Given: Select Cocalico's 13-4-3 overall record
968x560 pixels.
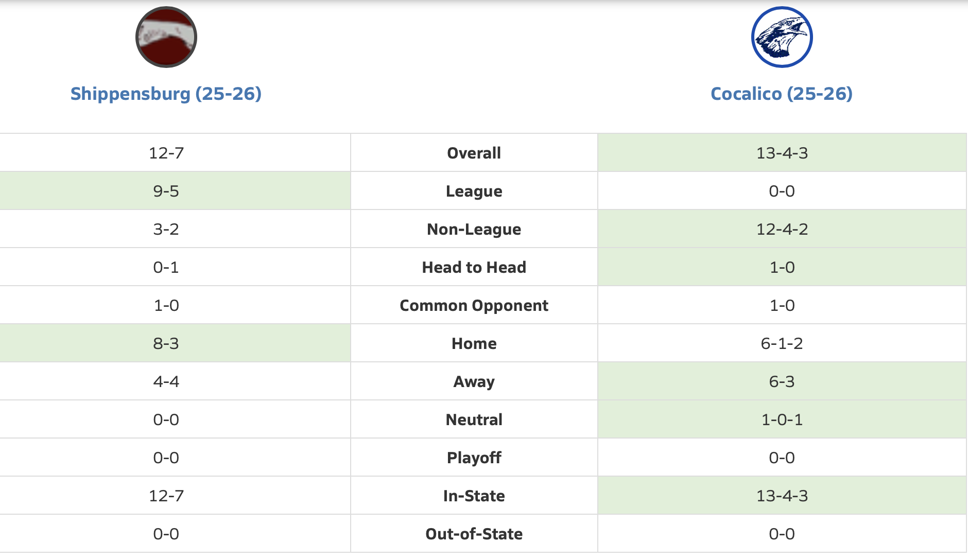Looking at the screenshot, I should click(x=782, y=153).
